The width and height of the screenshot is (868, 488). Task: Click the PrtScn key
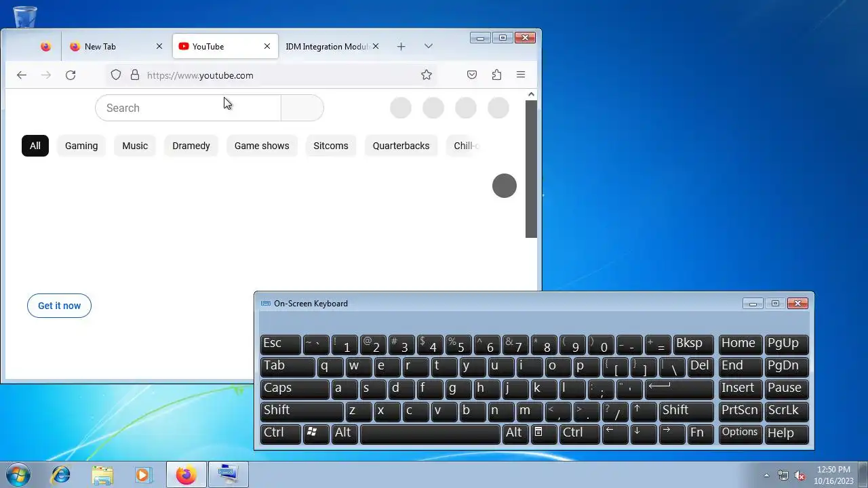pyautogui.click(x=741, y=411)
